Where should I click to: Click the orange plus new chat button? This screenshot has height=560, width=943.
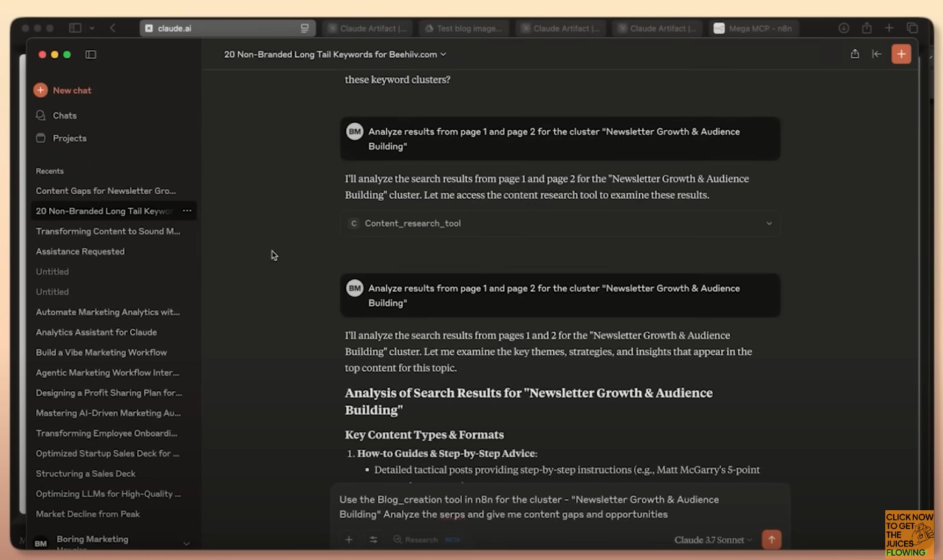pos(901,54)
